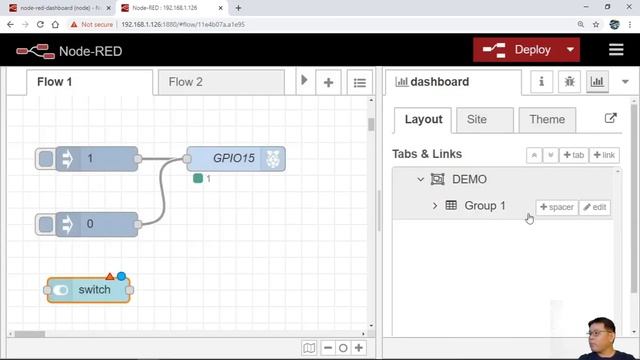Add a new flow with the plus icon
The width and height of the screenshot is (640, 360).
pyautogui.click(x=328, y=82)
